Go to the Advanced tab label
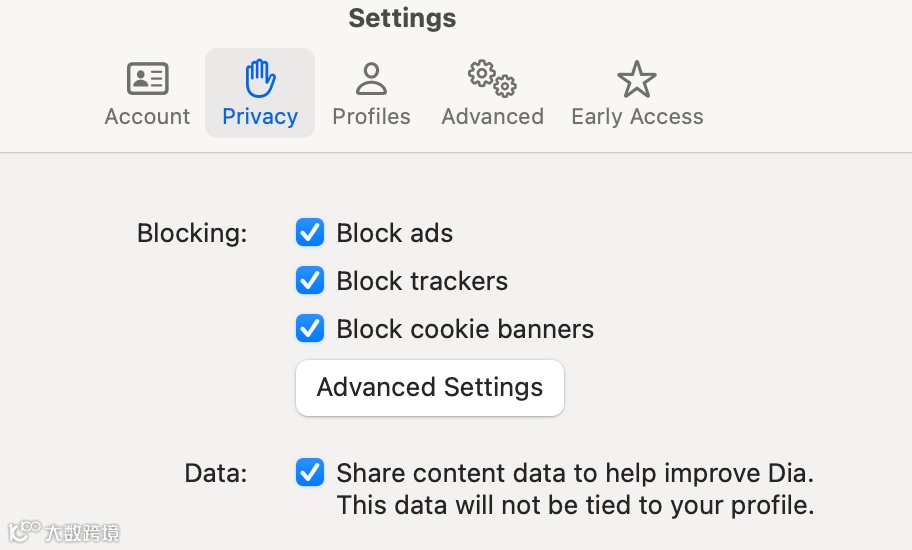The height and width of the screenshot is (550, 912). 492,116
